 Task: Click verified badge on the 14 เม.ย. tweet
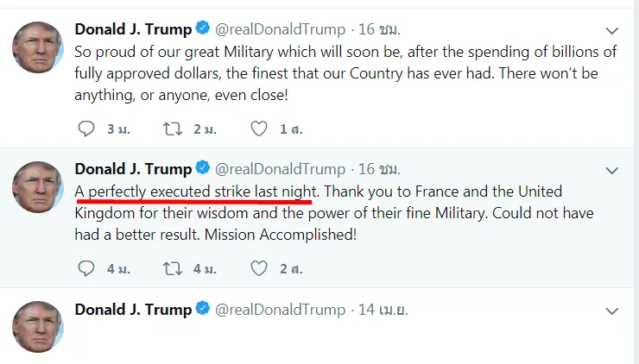click(203, 309)
